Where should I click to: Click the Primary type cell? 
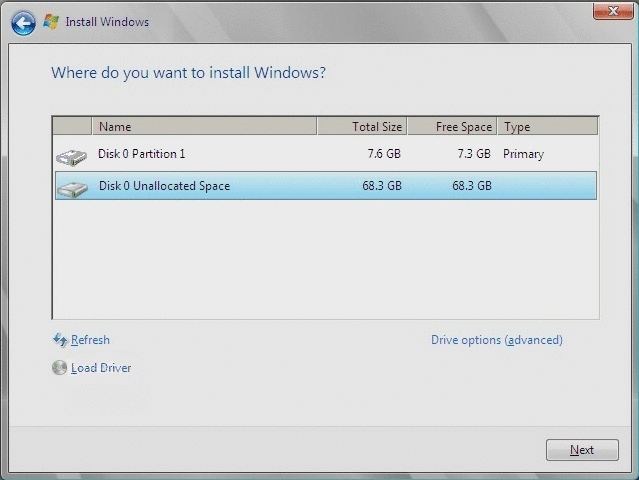tap(523, 154)
